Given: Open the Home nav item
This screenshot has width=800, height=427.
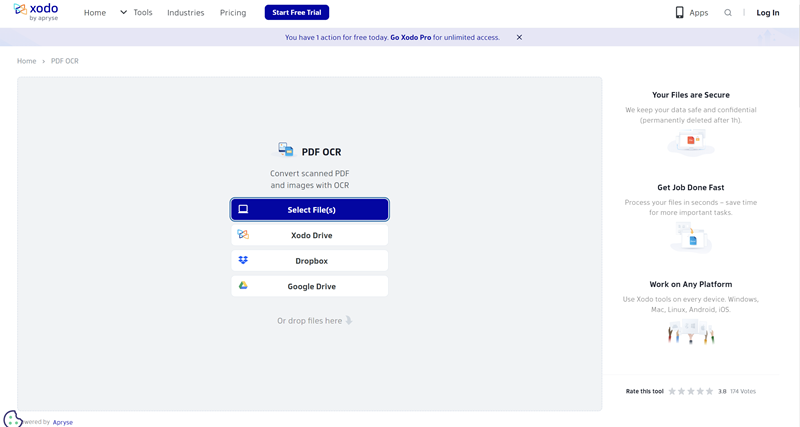Looking at the screenshot, I should tap(95, 13).
